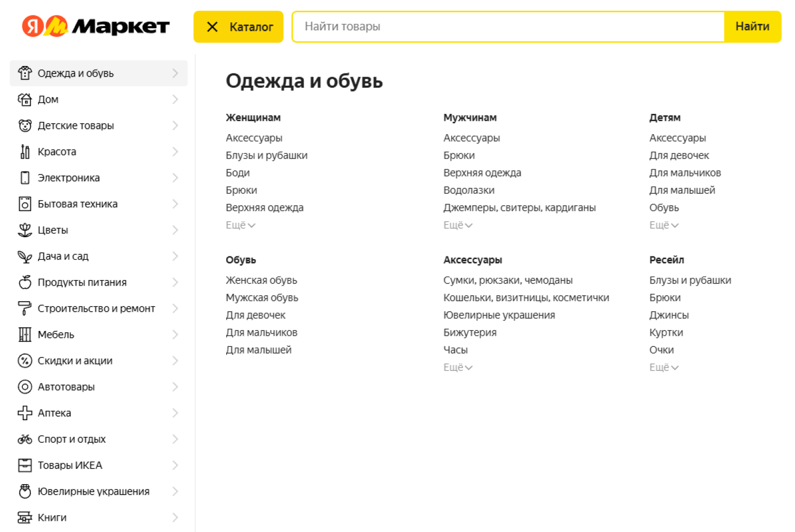The height and width of the screenshot is (532, 795).
Task: Select the Ювелирные украшения ring icon
Action: coord(25,491)
